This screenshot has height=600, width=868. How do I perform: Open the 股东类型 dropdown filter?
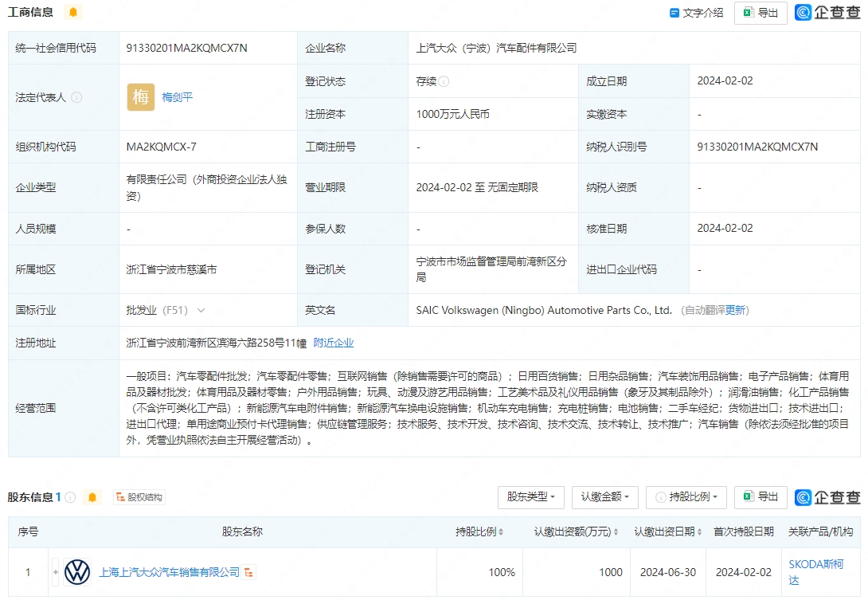[x=531, y=497]
